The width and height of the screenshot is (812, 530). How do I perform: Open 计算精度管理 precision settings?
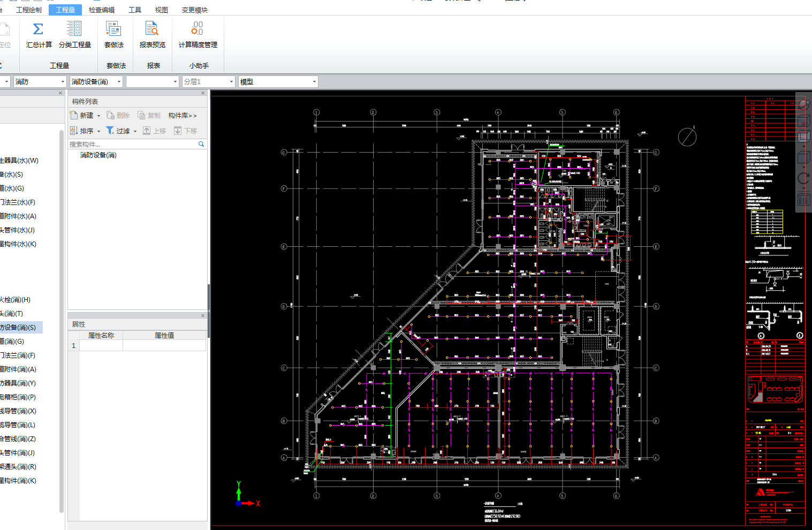pos(198,35)
